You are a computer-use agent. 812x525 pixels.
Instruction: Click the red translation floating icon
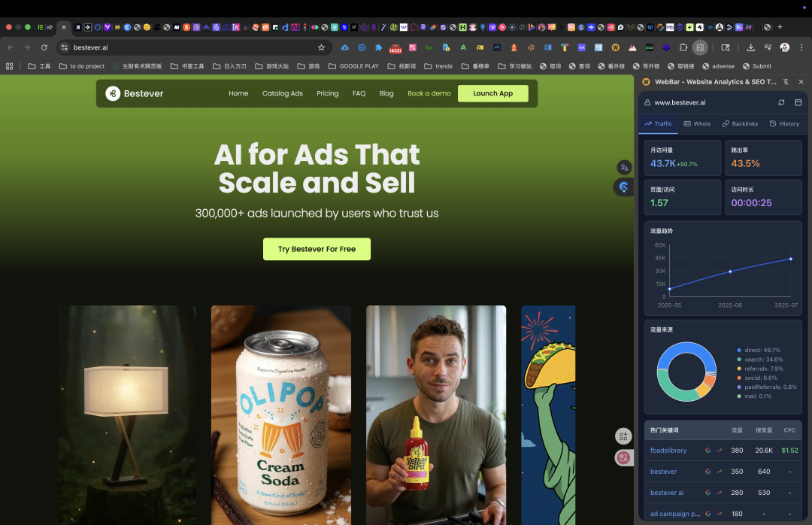pyautogui.click(x=623, y=457)
